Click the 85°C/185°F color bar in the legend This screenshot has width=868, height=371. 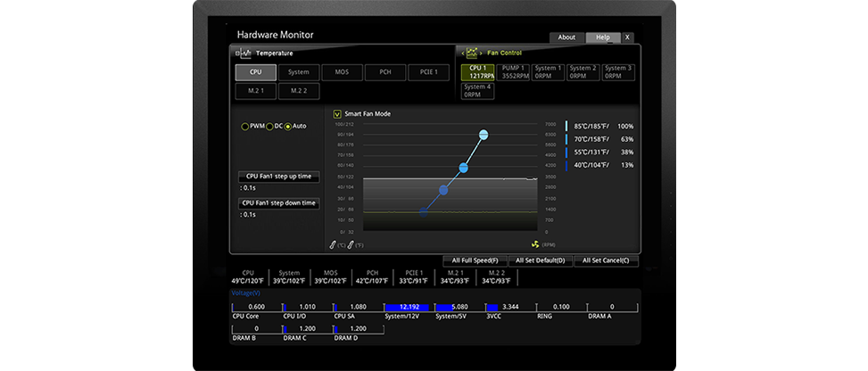pyautogui.click(x=566, y=127)
